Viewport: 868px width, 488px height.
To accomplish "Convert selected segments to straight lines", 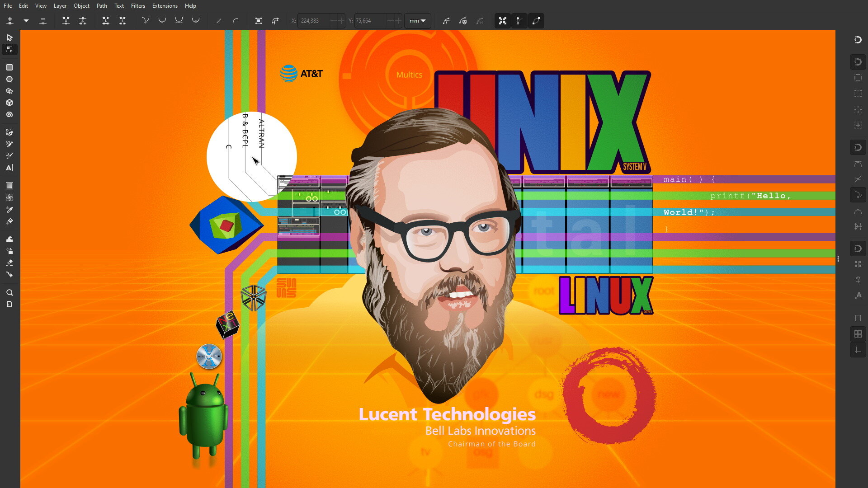I will (x=219, y=21).
